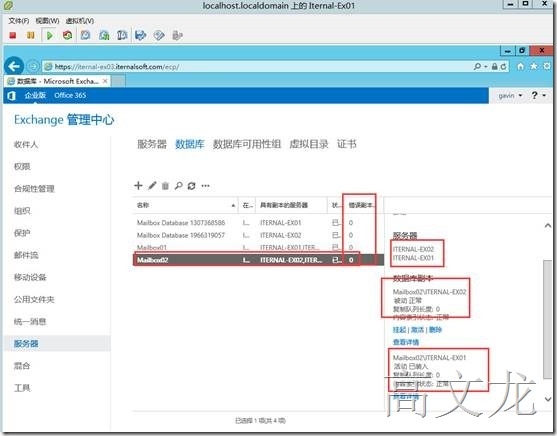Click the browser favorites star icon
Viewport: 557px width, 436px height.
(x=534, y=66)
